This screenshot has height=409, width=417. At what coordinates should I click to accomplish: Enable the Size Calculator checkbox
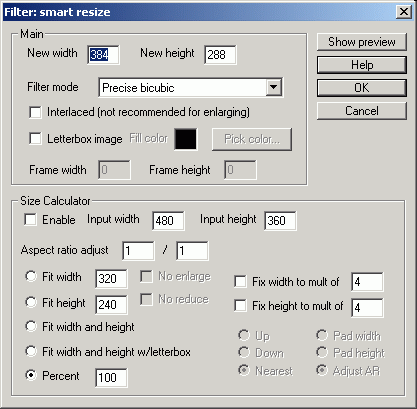point(30,220)
